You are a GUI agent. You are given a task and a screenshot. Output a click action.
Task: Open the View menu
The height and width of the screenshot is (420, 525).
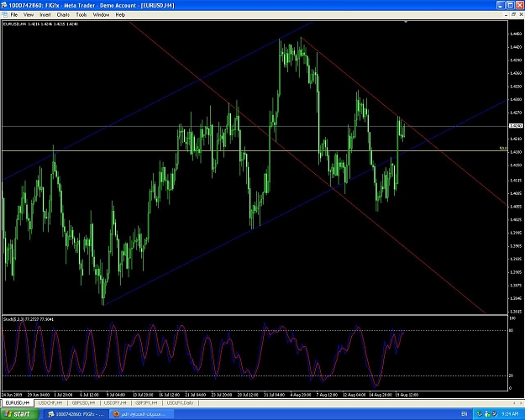tap(29, 15)
